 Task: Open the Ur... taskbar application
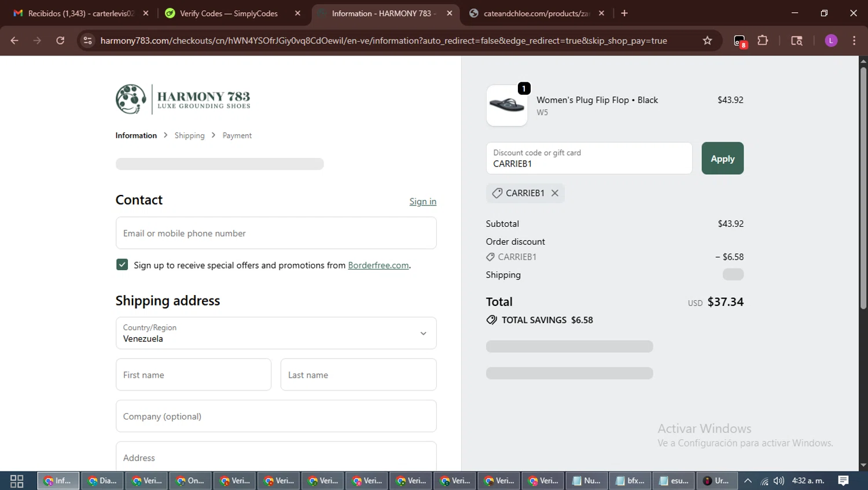(717, 481)
